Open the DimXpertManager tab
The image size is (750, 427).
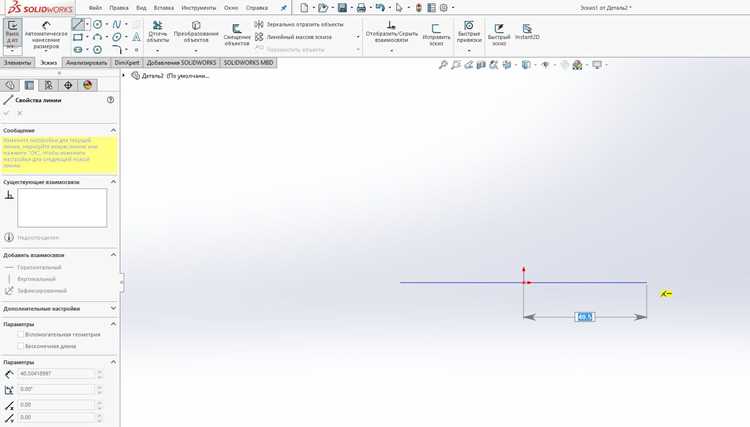pos(68,85)
